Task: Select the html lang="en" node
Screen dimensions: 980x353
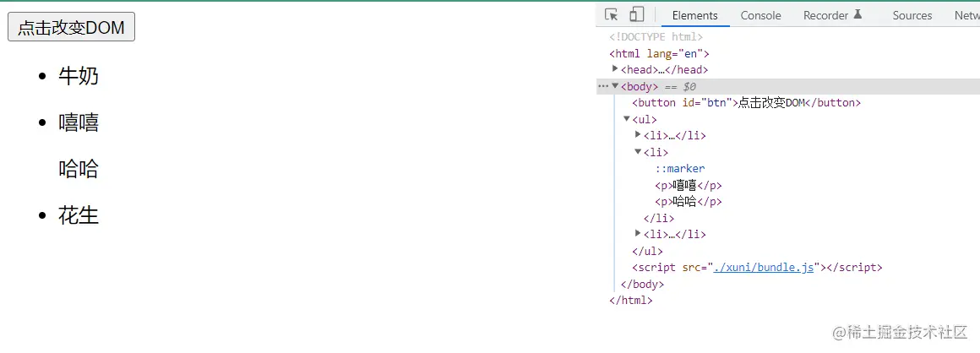Action: 659,53
